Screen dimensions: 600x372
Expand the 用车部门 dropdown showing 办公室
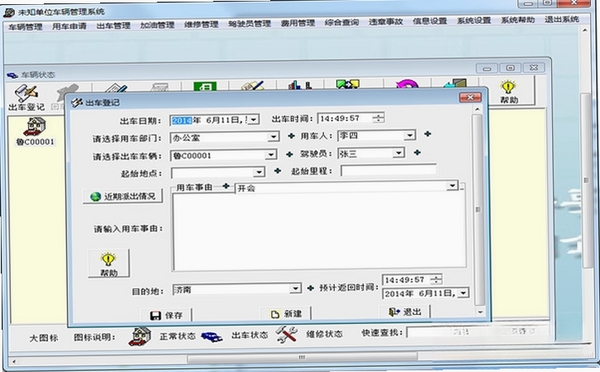click(x=273, y=137)
